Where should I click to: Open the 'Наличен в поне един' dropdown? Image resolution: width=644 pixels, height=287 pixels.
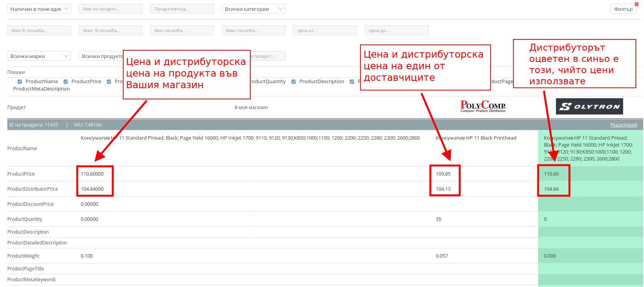point(39,9)
